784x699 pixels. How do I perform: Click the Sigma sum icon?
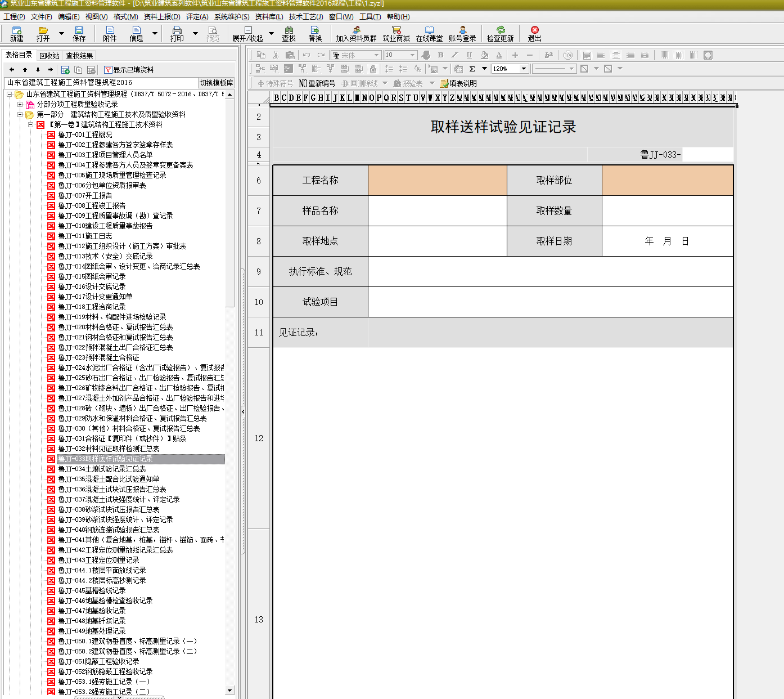tap(472, 69)
